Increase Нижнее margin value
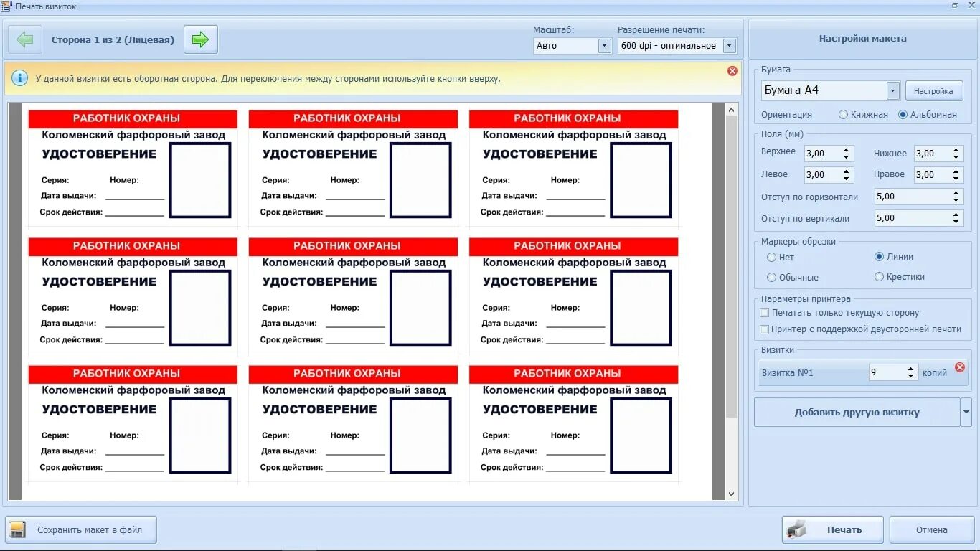This screenshot has width=980, height=551. click(956, 150)
